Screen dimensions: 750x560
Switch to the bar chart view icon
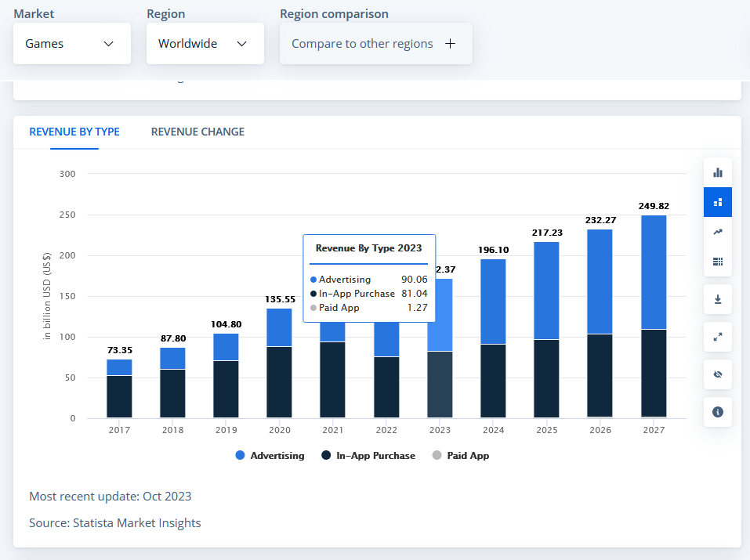point(717,172)
